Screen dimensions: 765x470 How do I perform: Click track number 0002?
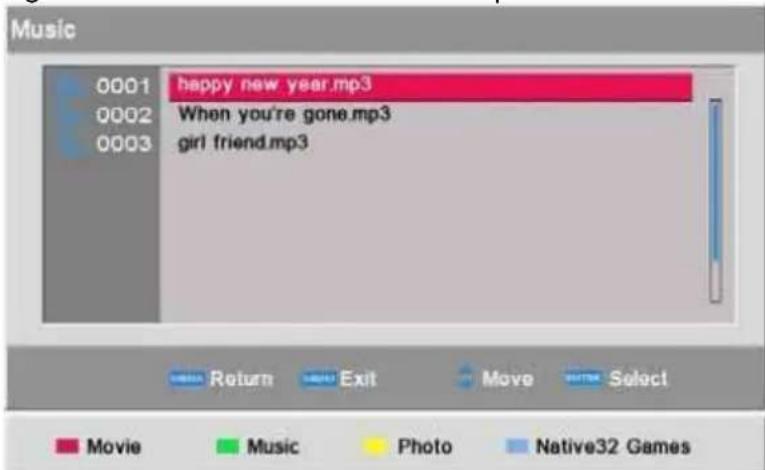123,116
